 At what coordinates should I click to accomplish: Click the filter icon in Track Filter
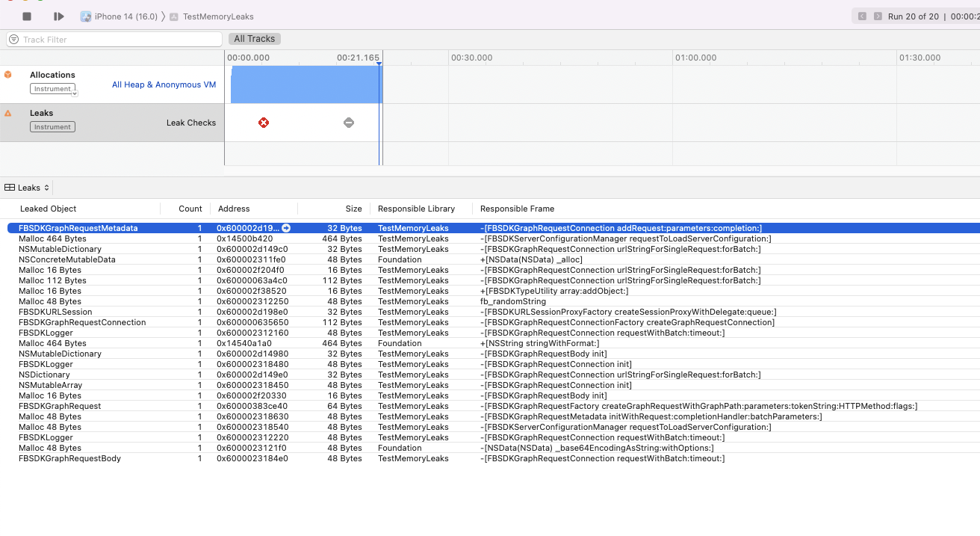click(13, 39)
